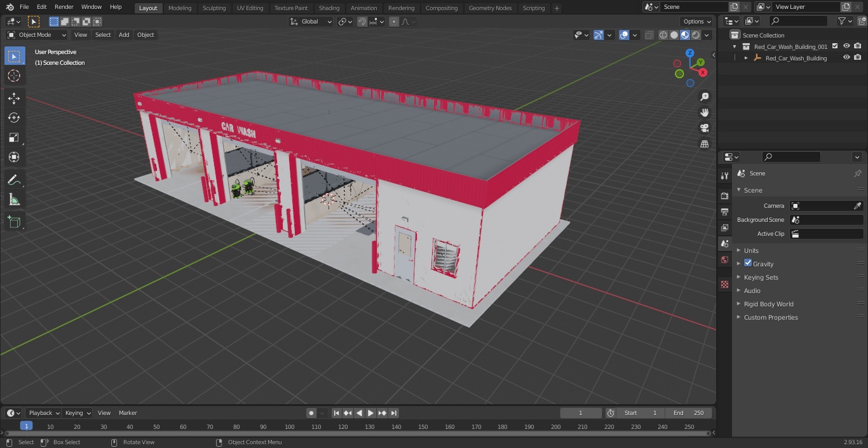This screenshot has height=448, width=868.
Task: Open the File menu
Action: [x=24, y=7]
